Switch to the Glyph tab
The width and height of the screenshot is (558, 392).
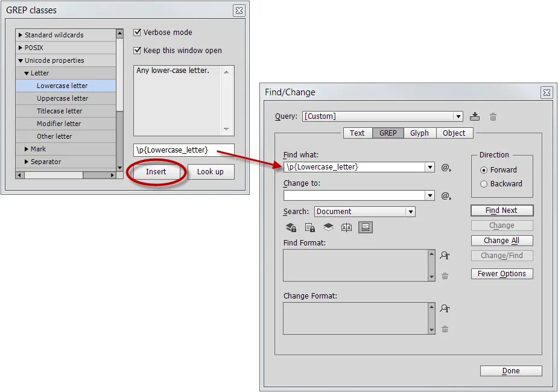coord(419,133)
